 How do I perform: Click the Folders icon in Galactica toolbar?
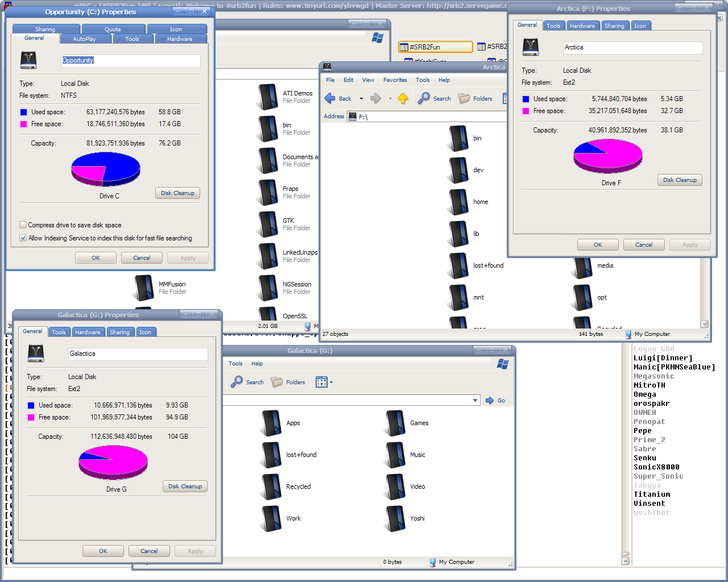click(277, 382)
